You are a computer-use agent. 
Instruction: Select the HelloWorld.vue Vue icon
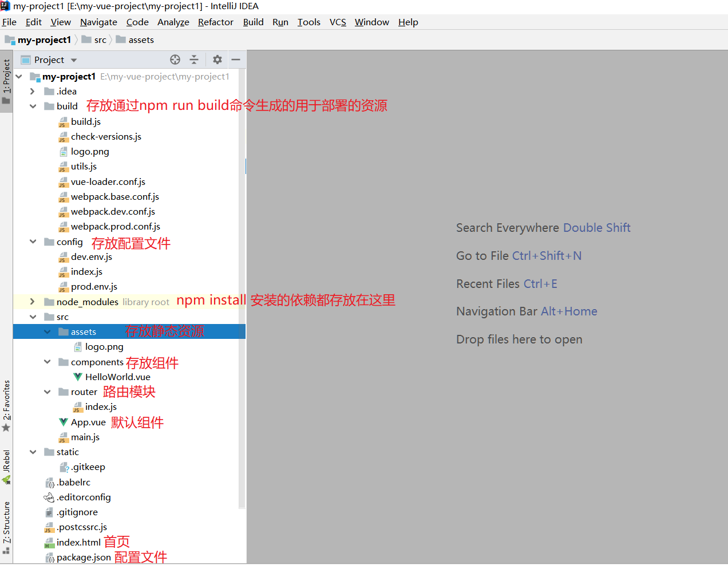[x=78, y=377]
